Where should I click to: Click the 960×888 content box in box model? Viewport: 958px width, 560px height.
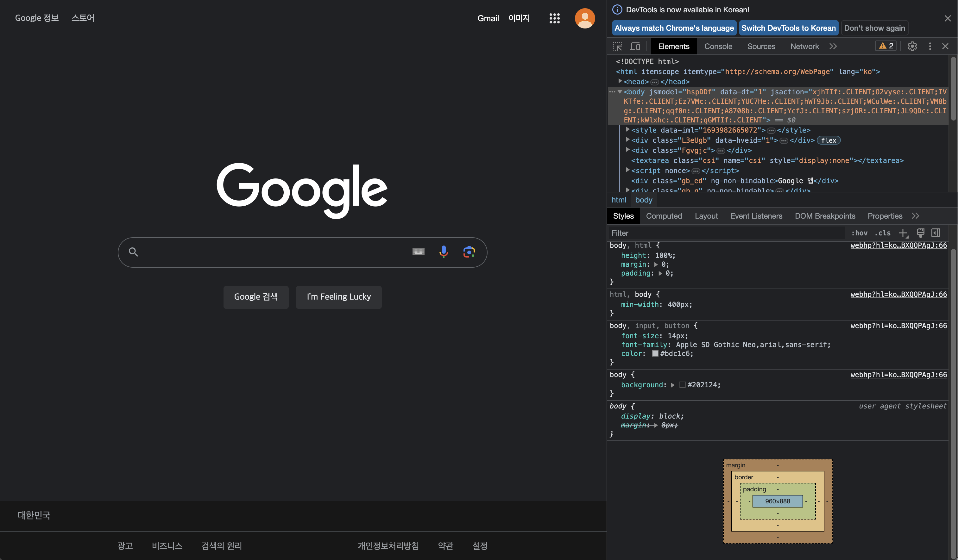click(778, 501)
